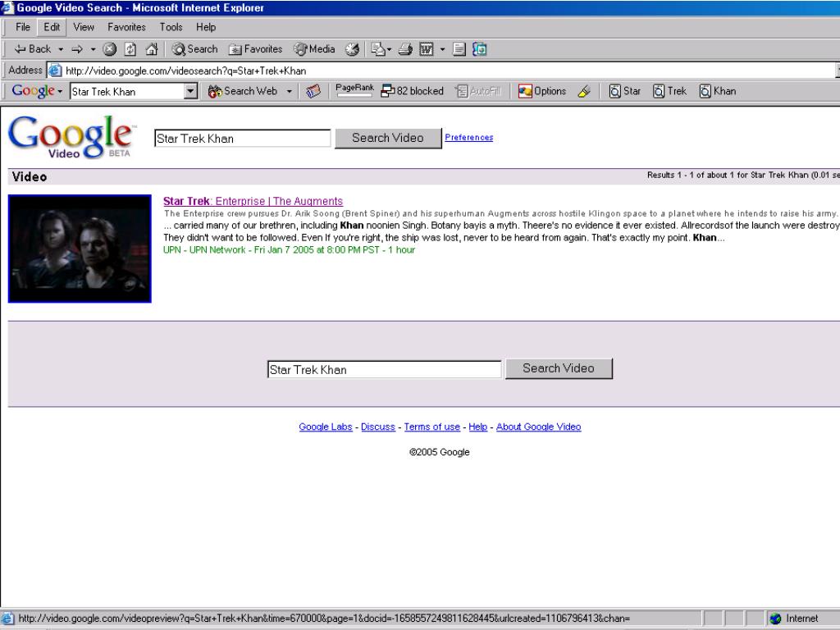This screenshot has width=840, height=630.
Task: Open the Discuss footer link
Action: click(x=377, y=427)
